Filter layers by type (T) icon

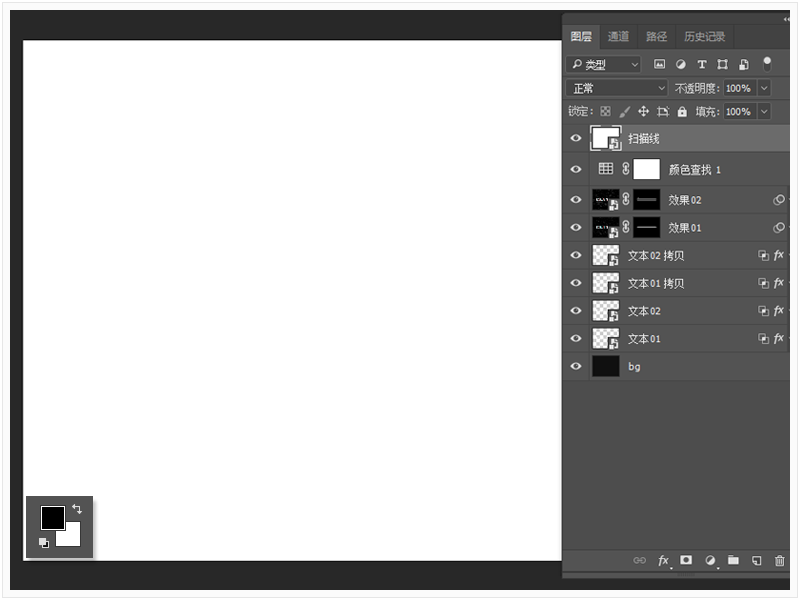tap(702, 64)
